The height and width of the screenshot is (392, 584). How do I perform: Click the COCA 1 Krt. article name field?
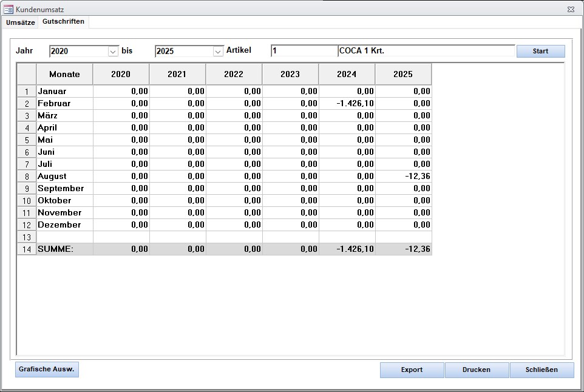click(x=426, y=51)
